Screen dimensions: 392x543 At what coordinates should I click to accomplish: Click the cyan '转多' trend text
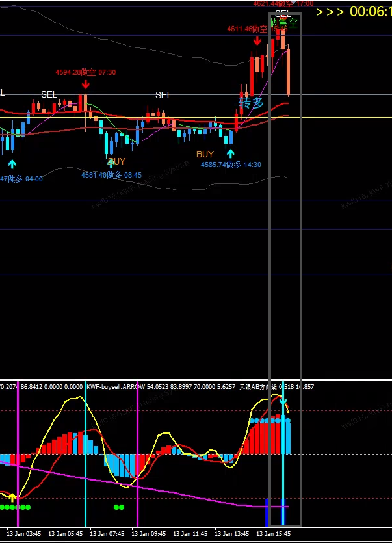click(x=252, y=103)
